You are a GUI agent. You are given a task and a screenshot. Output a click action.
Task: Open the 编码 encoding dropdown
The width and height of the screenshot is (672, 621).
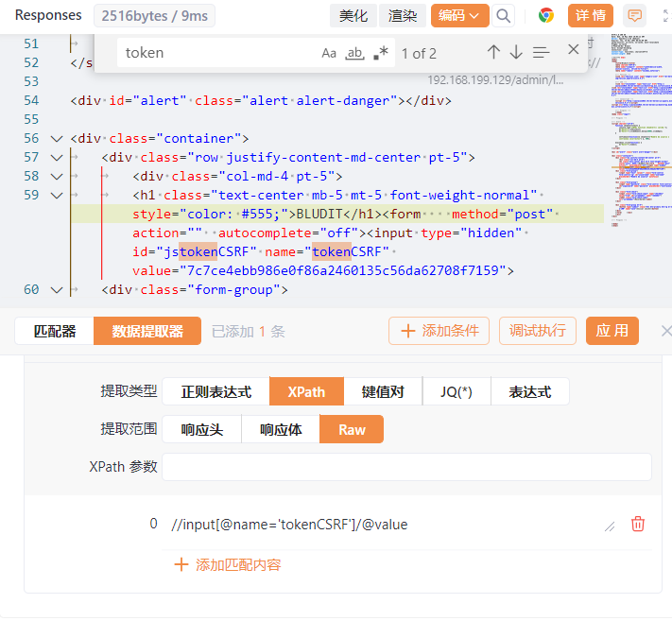[459, 16]
